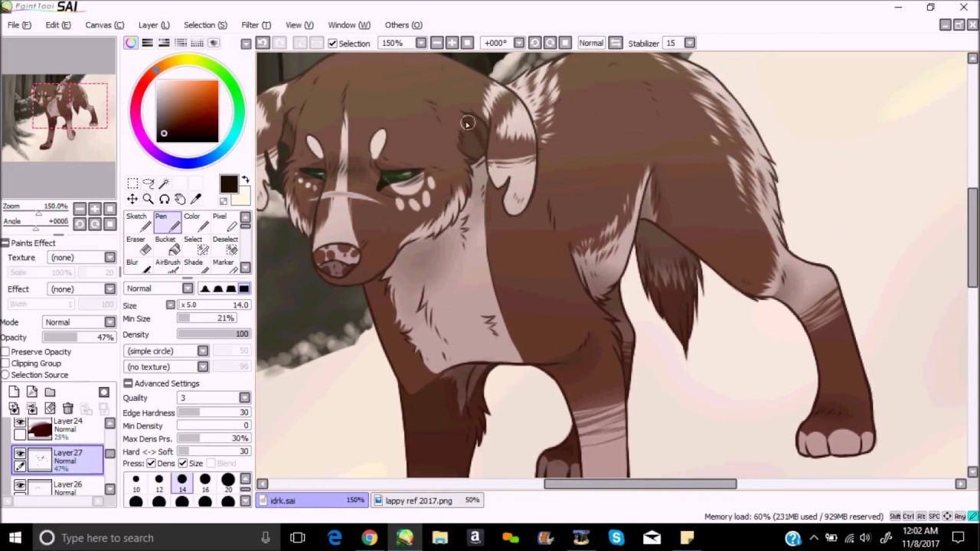This screenshot has width=980, height=551.
Task: Hide Layer26 with its eye icon
Action: click(x=20, y=485)
